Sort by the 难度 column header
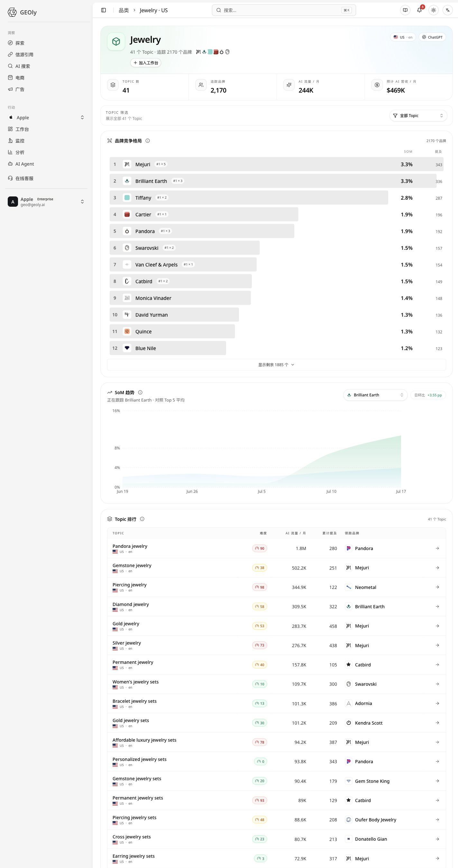This screenshot has height=868, width=458. 263,533
